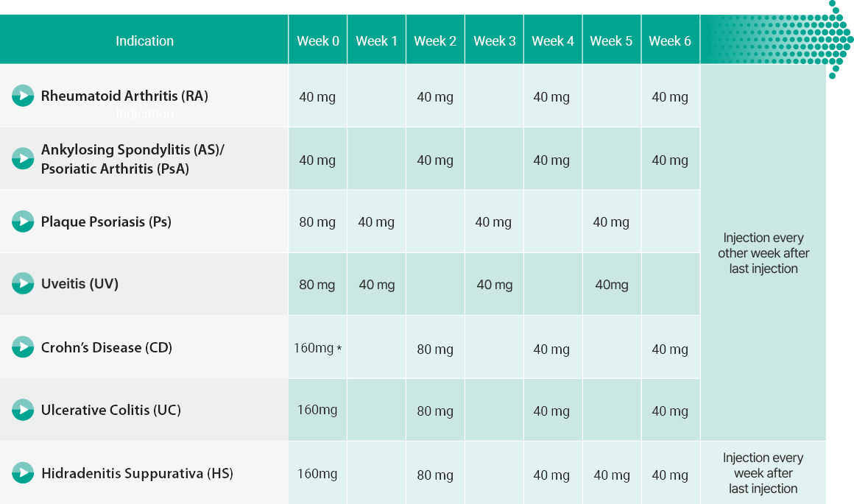Open the Rheumatoid Arthritis (RA) label
Viewport: 854px width, 504px height.
tap(124, 96)
